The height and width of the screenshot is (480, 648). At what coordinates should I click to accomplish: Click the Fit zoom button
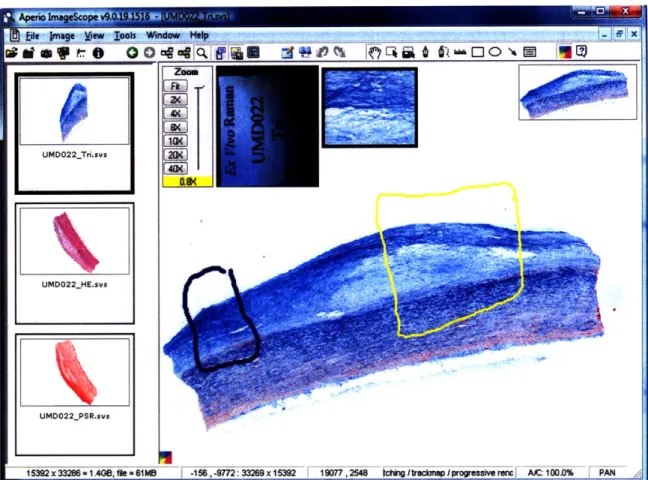click(176, 86)
